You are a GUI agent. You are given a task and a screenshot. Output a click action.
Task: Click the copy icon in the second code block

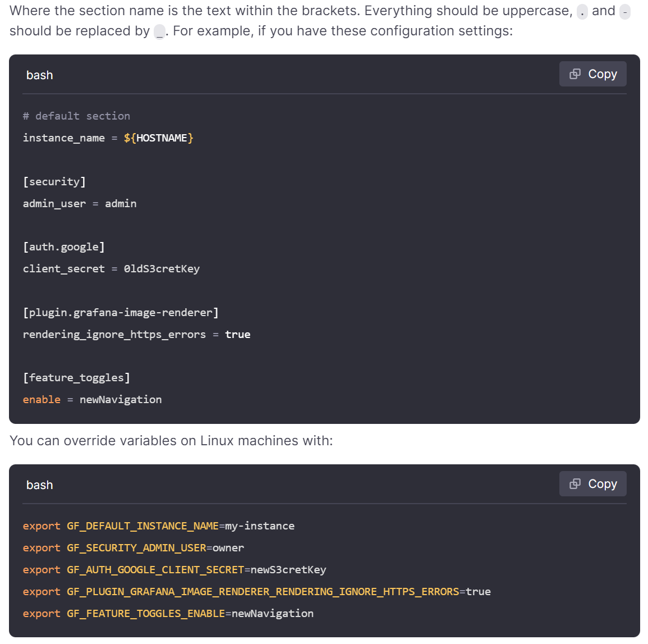[575, 484]
